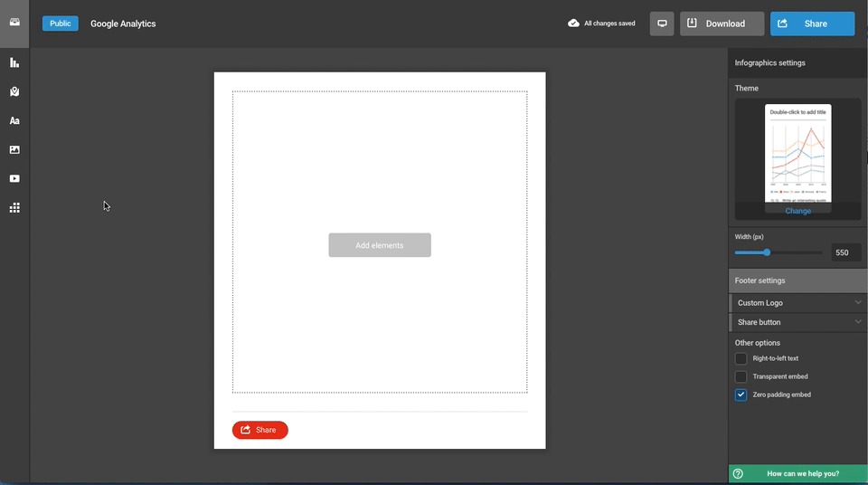The height and width of the screenshot is (485, 868).
Task: Open the Public visibility dropdown
Action: point(61,24)
